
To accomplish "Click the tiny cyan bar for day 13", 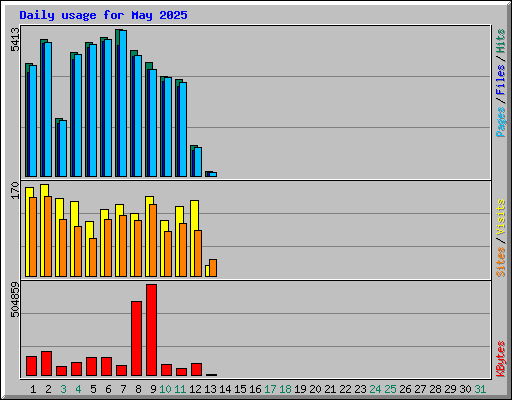I will coord(213,174).
